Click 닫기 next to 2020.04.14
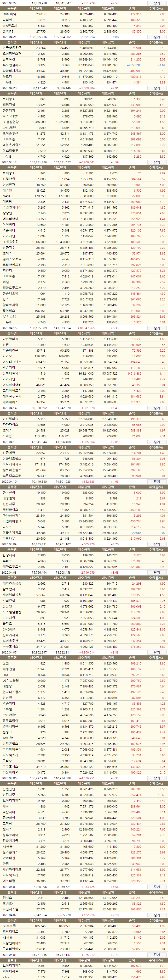Screen dimensions: 168x980 point(156,407)
